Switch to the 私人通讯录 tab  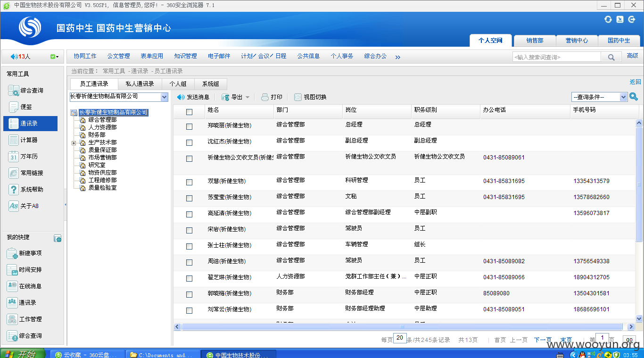[x=140, y=84]
